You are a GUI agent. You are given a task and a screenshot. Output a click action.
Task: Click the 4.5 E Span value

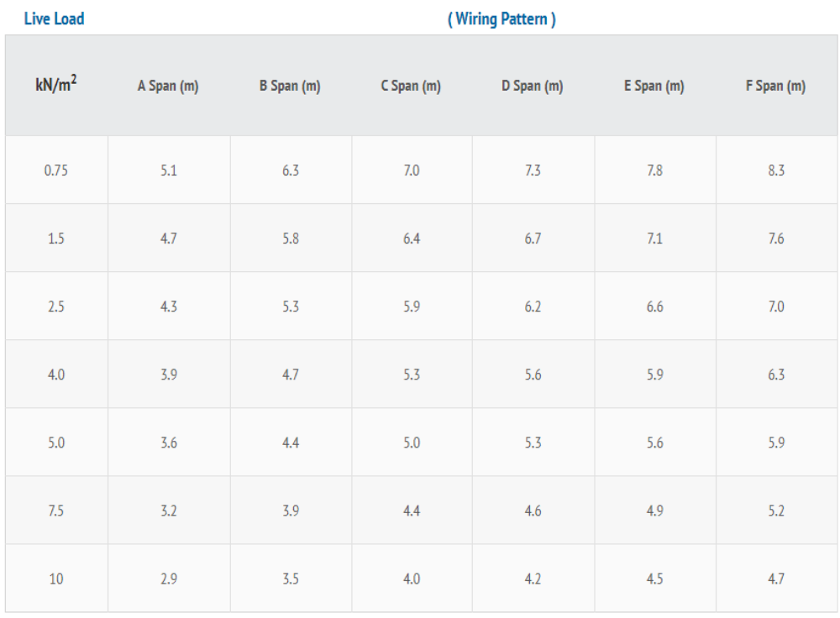coord(654,579)
